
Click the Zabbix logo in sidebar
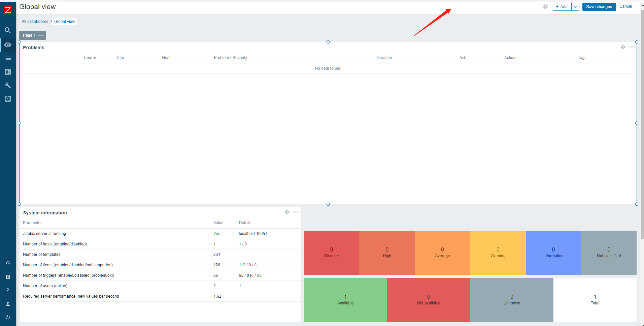point(8,10)
